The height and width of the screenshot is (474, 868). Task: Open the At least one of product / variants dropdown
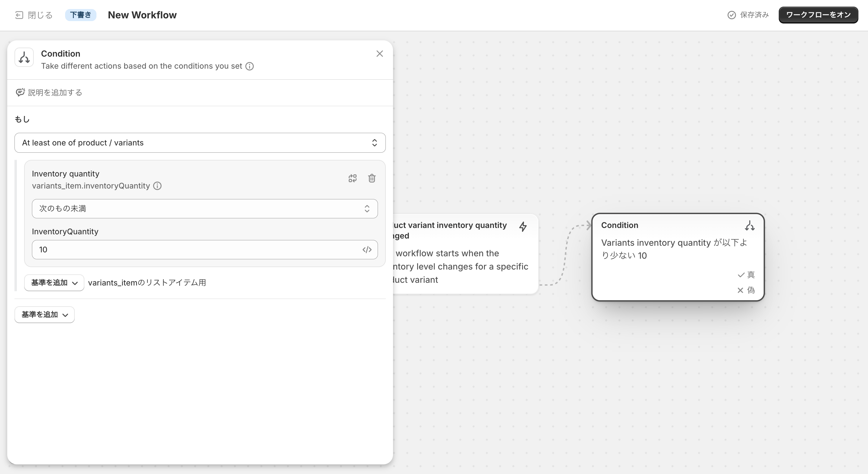pyautogui.click(x=200, y=143)
